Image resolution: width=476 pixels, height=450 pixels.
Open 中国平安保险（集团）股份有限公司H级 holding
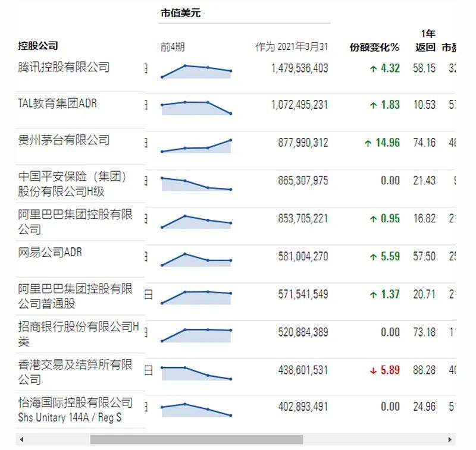pyautogui.click(x=72, y=184)
